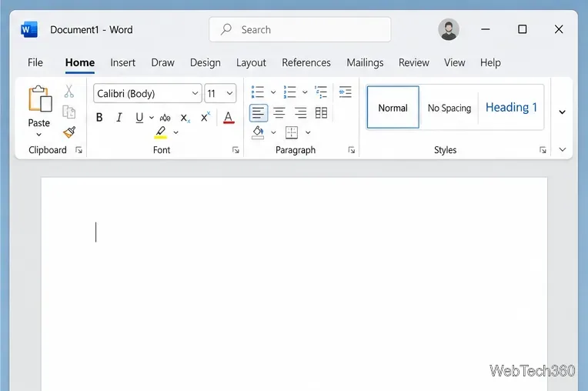Open the Numbering dropdown arrow

click(x=305, y=92)
